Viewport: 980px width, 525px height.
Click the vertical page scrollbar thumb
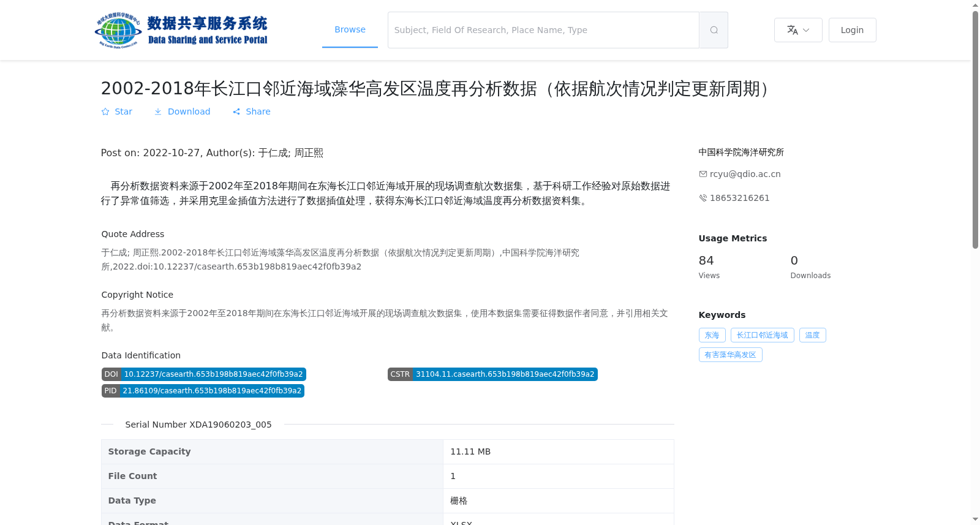pyautogui.click(x=976, y=129)
